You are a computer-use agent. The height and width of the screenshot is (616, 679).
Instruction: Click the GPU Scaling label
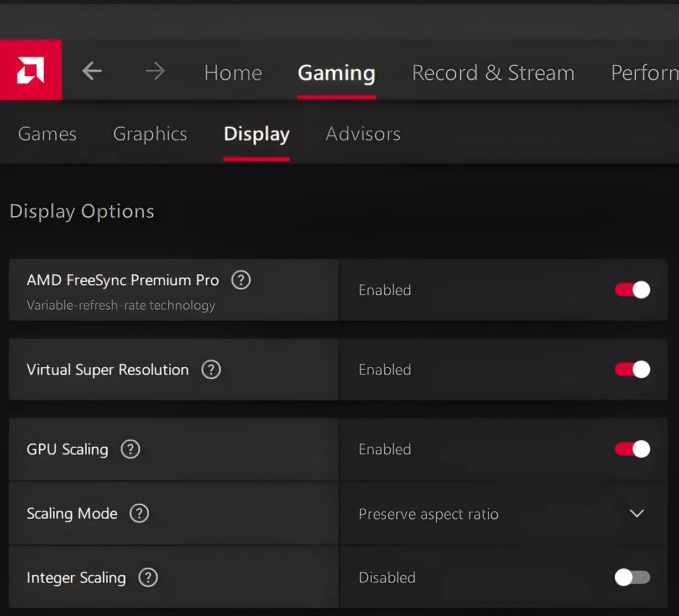67,450
